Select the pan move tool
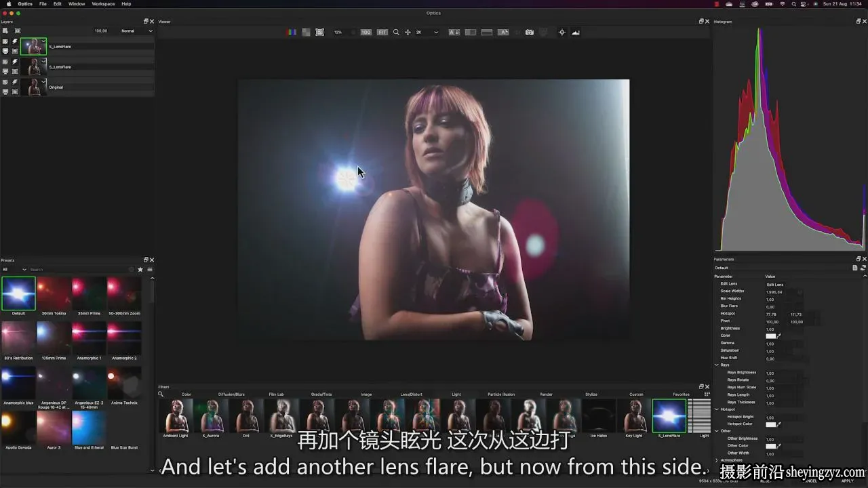868x488 pixels. click(x=408, y=33)
